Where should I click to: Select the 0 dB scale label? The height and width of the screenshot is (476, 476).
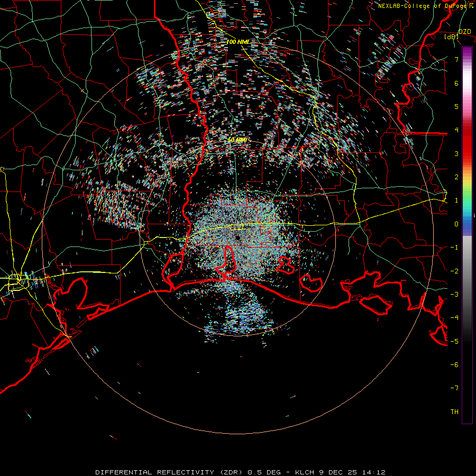tap(456, 224)
